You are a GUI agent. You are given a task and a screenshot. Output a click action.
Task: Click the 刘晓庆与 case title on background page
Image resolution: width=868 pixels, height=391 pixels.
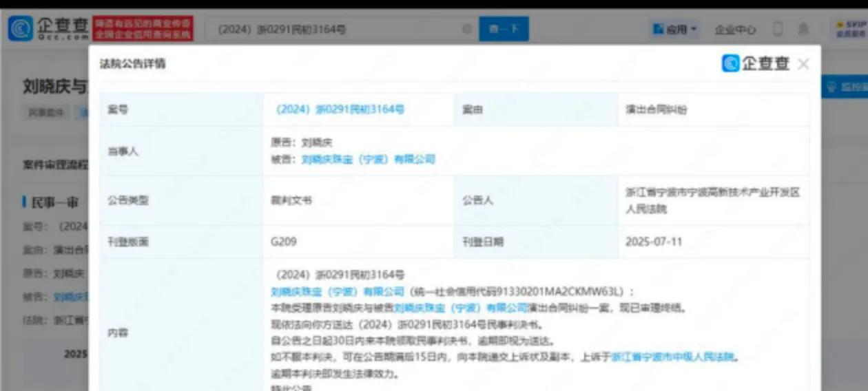coord(55,87)
